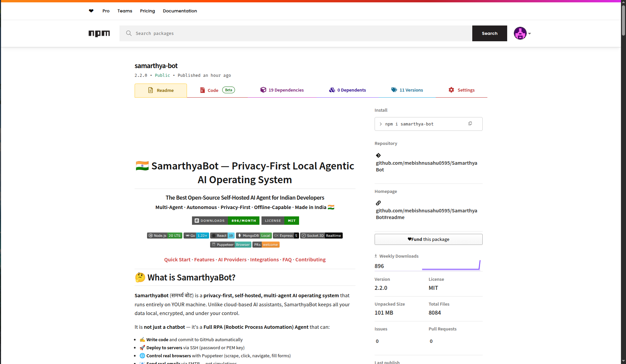Click the tag icon on Versions tab
This screenshot has width=626, height=364.
394,90
